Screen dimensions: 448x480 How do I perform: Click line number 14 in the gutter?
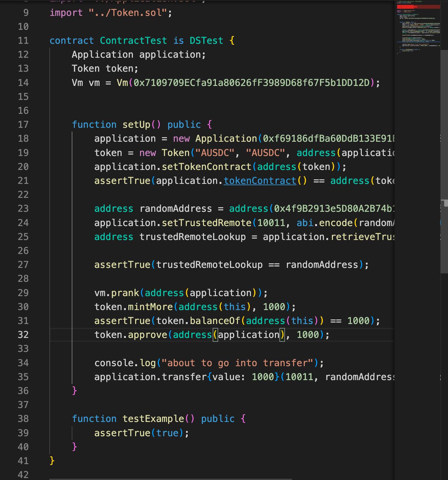coord(23,83)
